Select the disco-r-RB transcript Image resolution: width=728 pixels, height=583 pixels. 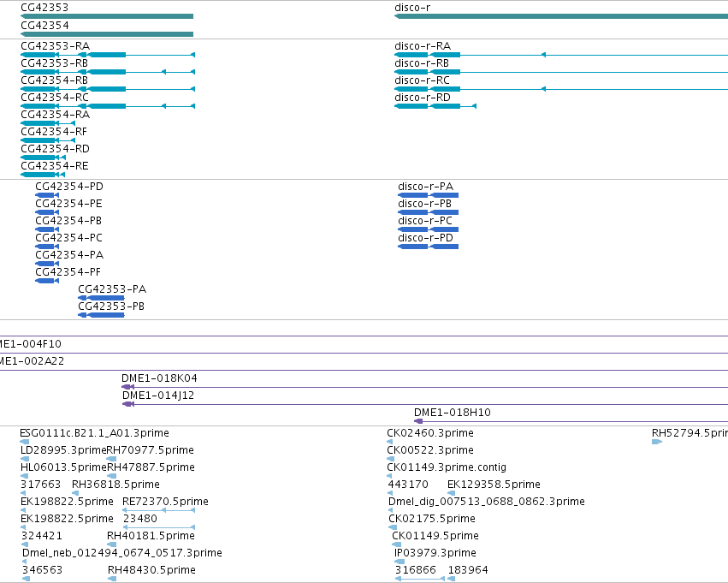coord(561,72)
